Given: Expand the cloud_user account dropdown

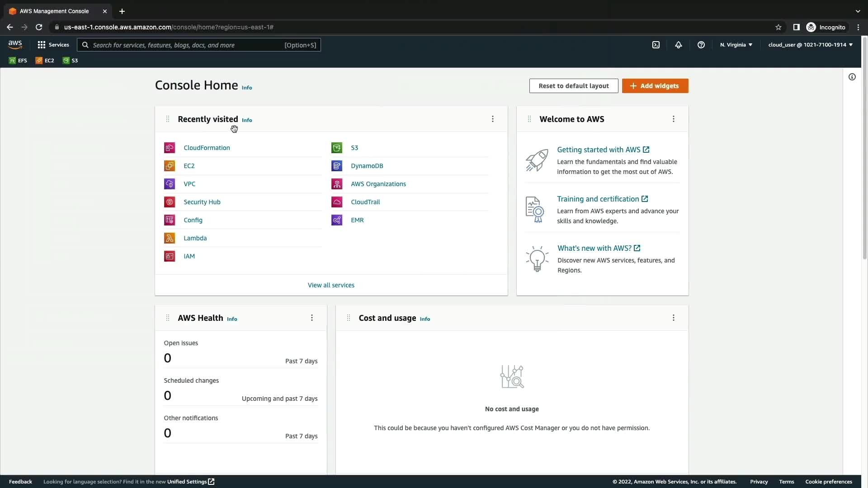Looking at the screenshot, I should (x=810, y=45).
